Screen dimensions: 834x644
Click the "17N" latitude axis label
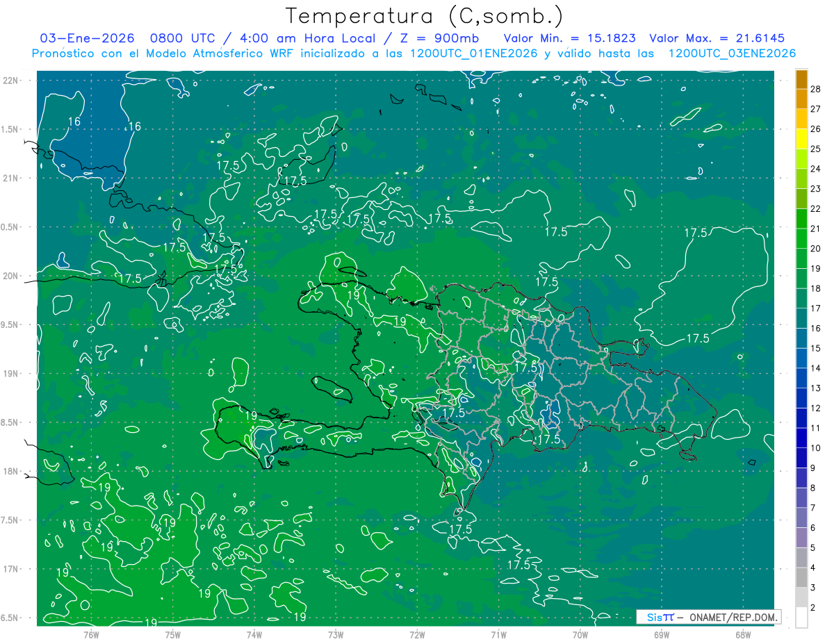(10, 570)
